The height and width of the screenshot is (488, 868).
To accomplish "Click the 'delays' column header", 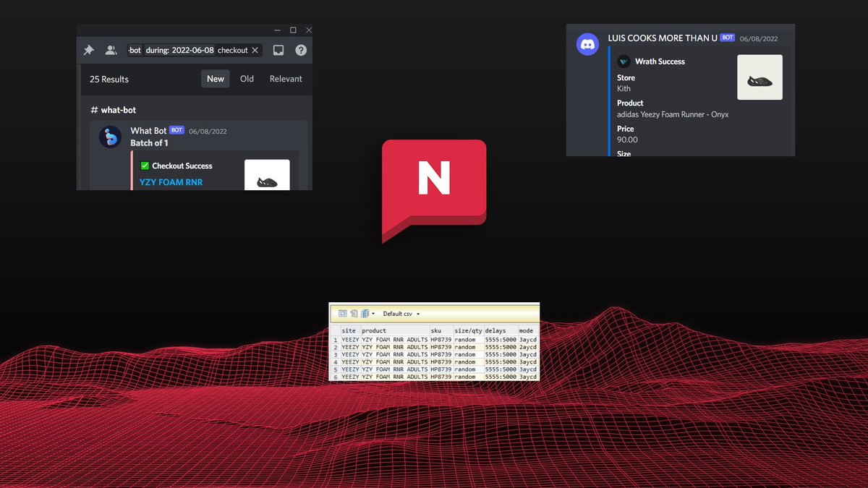I will [501, 330].
